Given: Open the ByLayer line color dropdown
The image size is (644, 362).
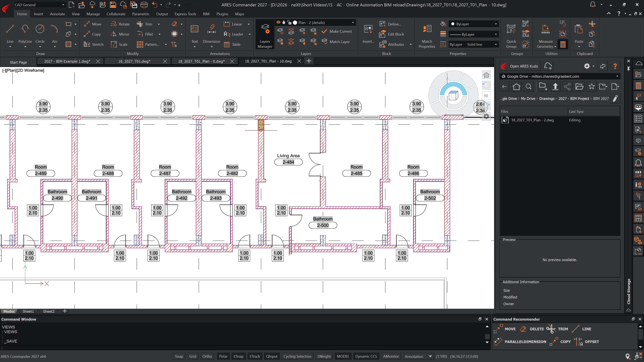Looking at the screenshot, I should click(x=474, y=24).
